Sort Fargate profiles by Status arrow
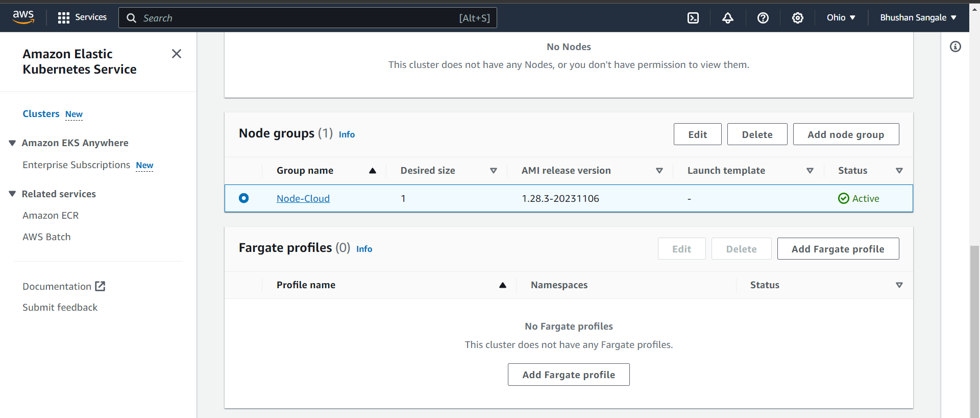The width and height of the screenshot is (980, 418). (x=899, y=285)
